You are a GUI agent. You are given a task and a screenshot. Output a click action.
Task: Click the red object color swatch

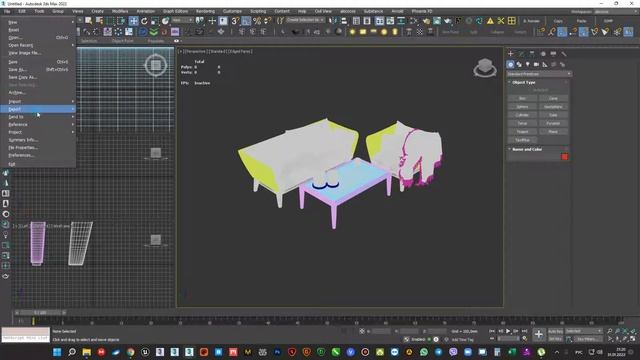point(564,157)
